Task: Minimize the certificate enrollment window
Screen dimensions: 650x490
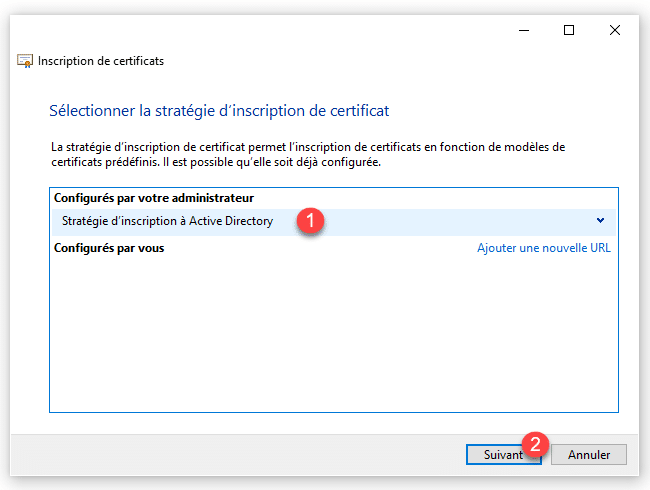Action: coord(523,30)
